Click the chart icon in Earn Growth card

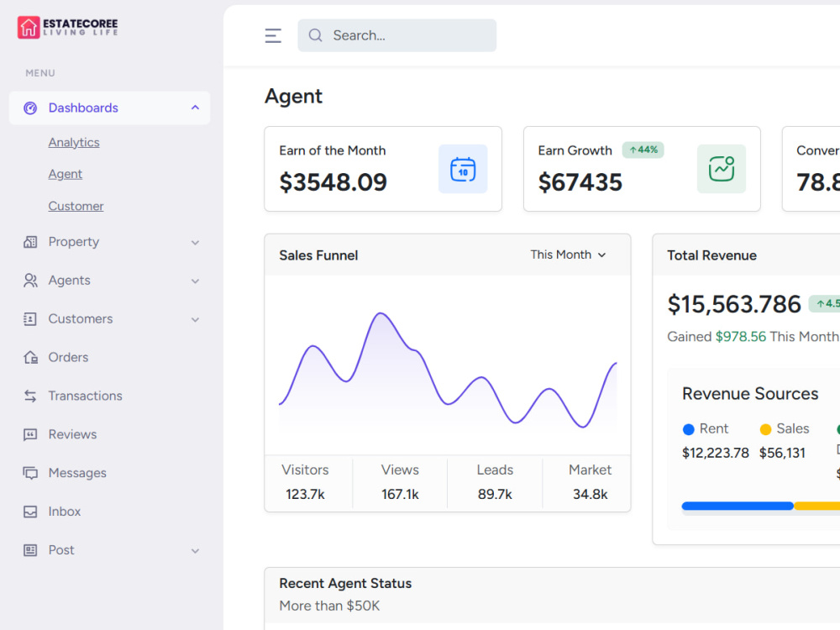[x=721, y=170]
